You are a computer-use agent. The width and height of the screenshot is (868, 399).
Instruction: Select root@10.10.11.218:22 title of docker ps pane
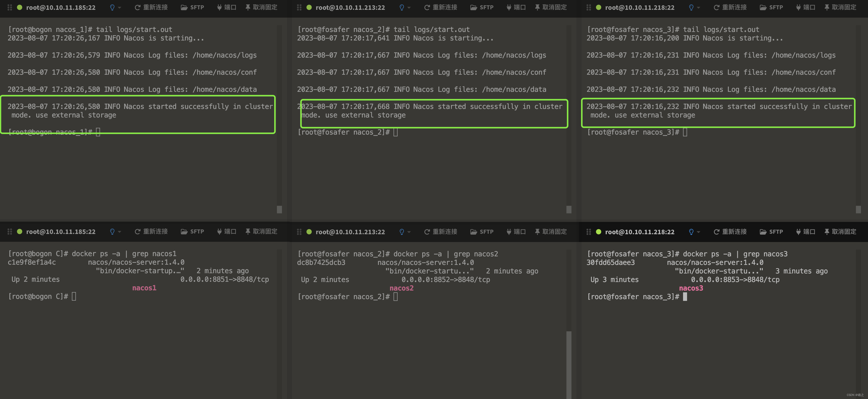coord(640,232)
